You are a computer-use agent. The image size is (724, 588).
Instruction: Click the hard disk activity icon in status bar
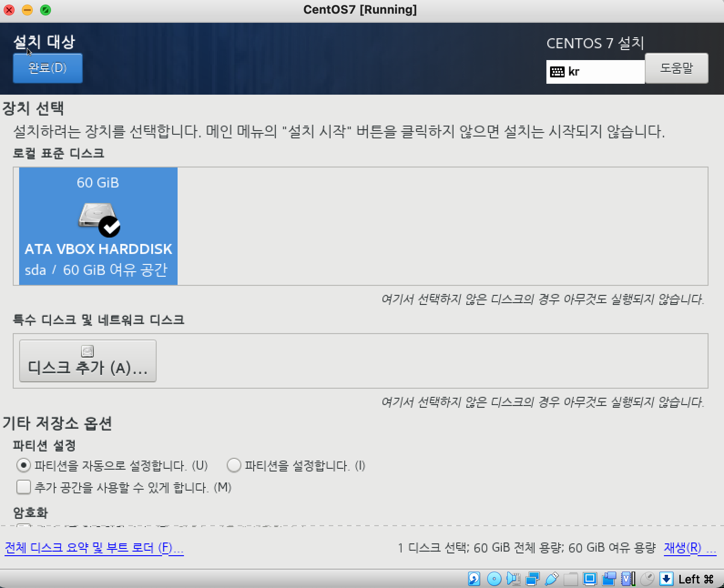474,579
